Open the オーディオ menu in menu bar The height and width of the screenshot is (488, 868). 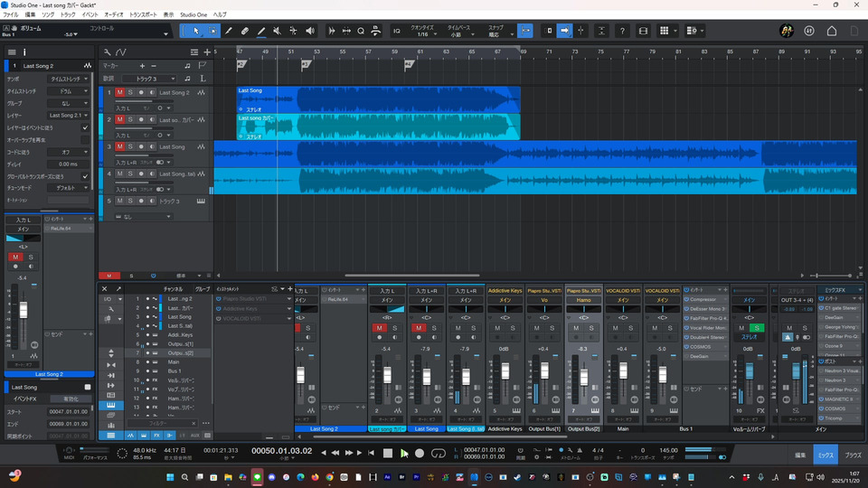tap(114, 15)
